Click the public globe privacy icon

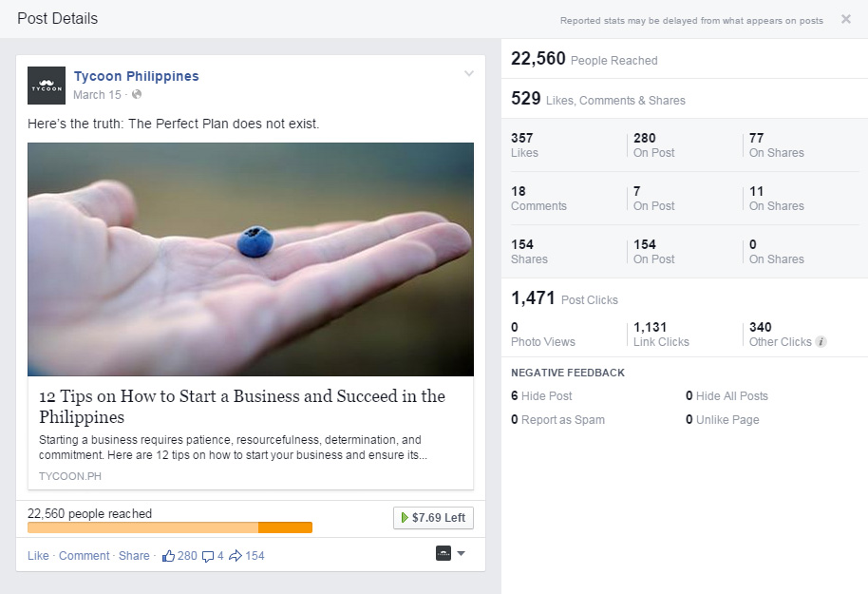(137, 95)
